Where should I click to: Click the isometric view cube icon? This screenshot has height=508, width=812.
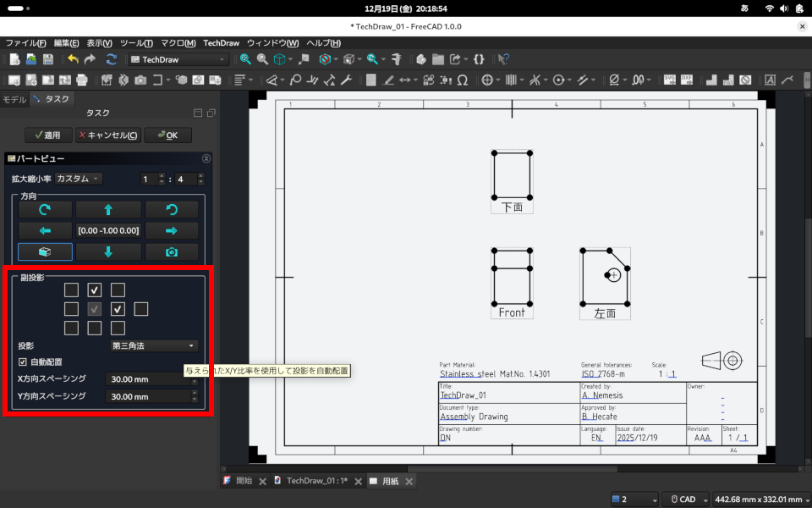pyautogui.click(x=280, y=59)
